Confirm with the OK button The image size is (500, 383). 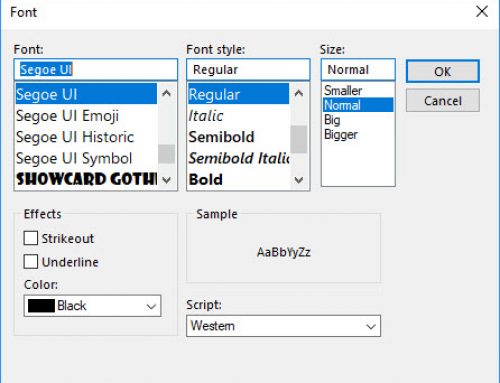pos(443,71)
